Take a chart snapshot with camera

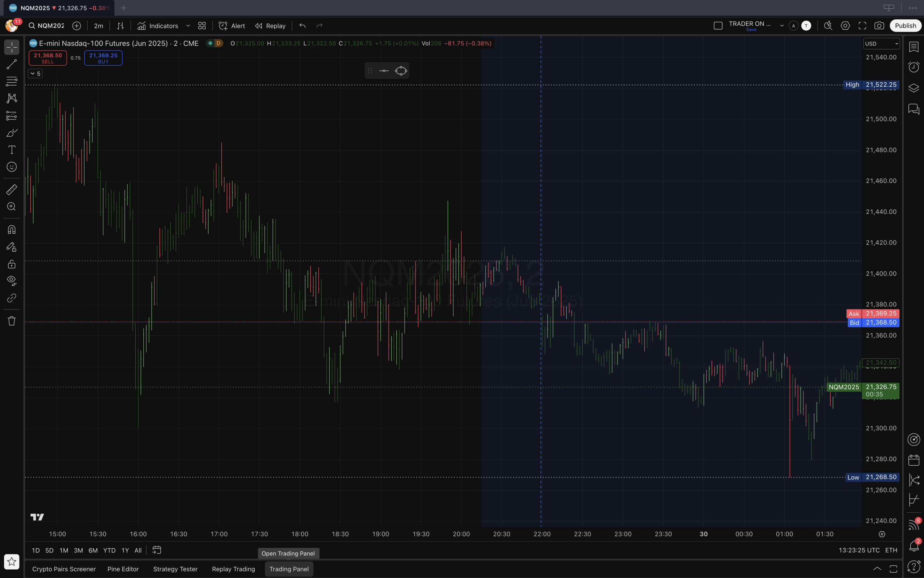coord(879,26)
